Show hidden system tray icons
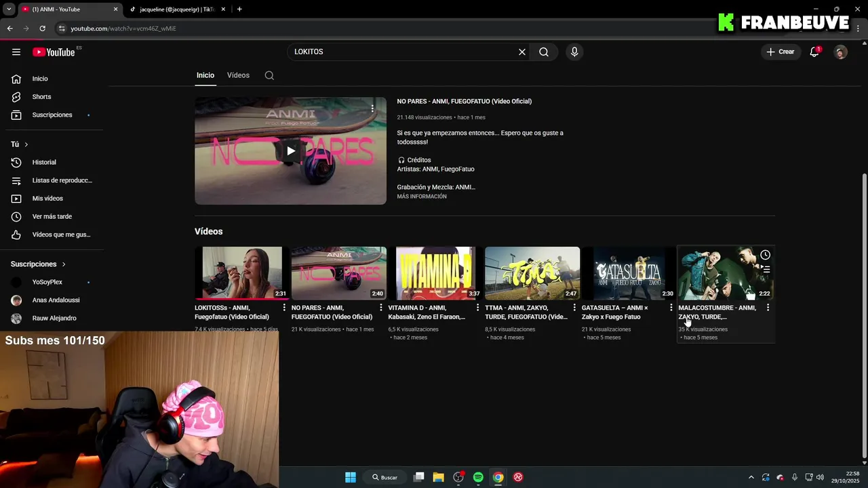Image resolution: width=868 pixels, height=488 pixels. pyautogui.click(x=751, y=477)
